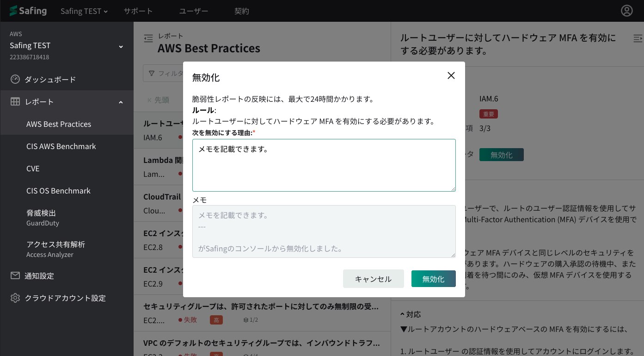Click the account number 223386718418
The image size is (644, 356).
(29, 57)
